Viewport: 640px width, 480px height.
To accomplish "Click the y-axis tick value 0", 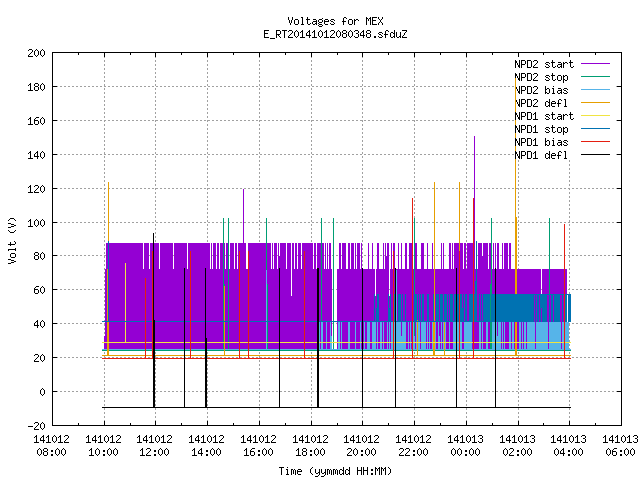I will 42,392.
